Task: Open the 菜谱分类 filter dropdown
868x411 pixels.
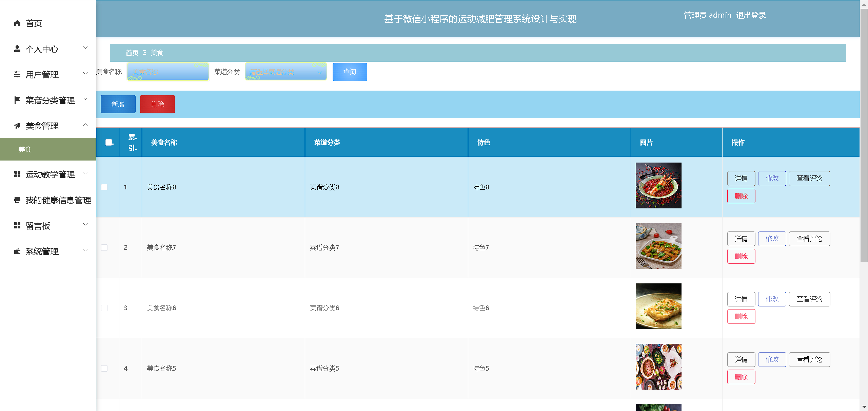Action: pyautogui.click(x=285, y=72)
